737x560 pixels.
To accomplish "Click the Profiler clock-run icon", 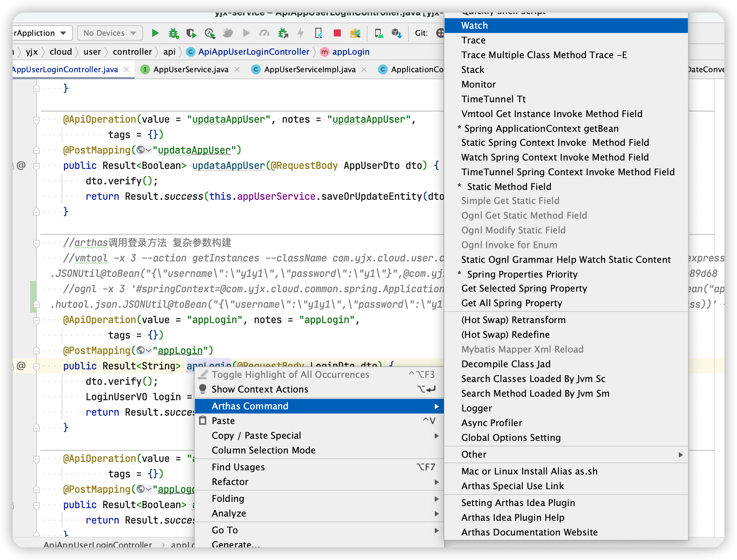I will (x=210, y=33).
